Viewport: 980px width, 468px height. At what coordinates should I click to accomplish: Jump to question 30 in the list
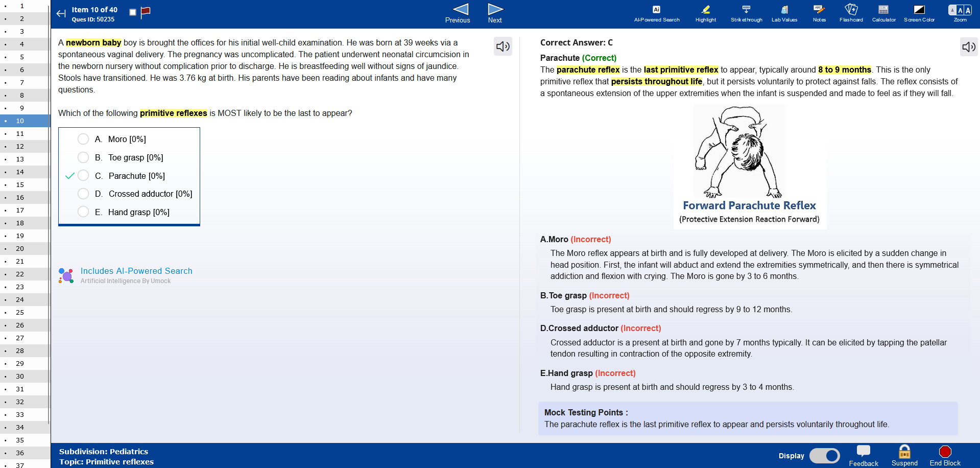[25, 376]
